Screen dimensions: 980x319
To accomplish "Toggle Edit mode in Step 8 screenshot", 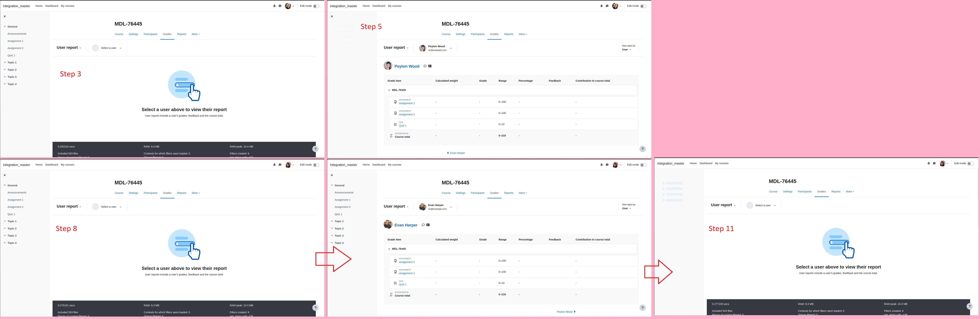I will coord(316,165).
